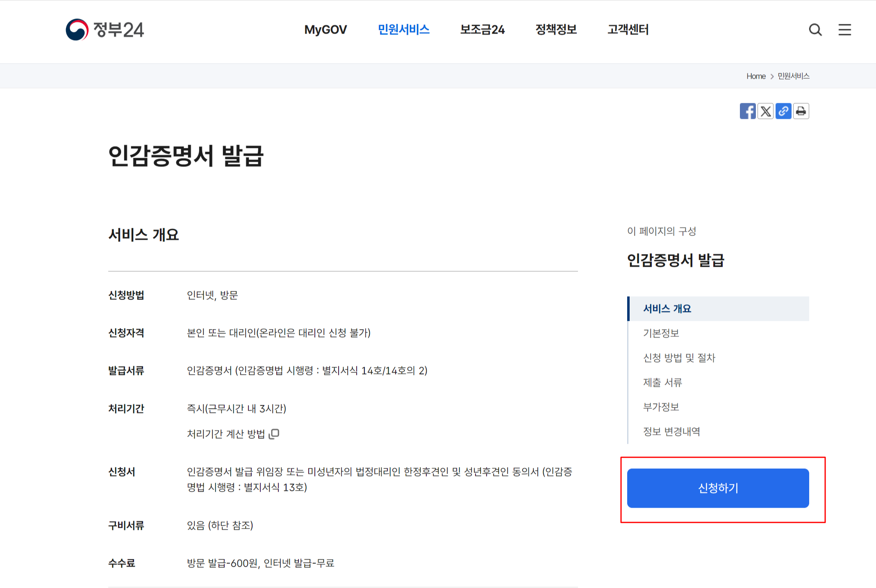
Task: Open the search magnifier icon
Action: point(815,30)
